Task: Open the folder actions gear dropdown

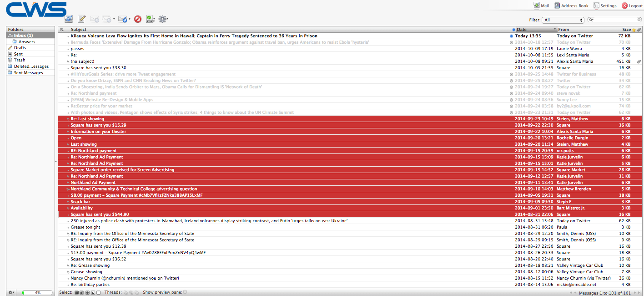Action: 11,292
